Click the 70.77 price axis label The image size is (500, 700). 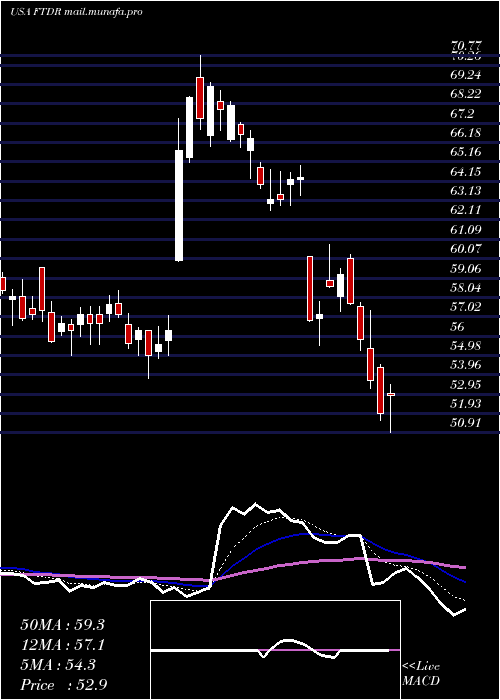[466, 46]
